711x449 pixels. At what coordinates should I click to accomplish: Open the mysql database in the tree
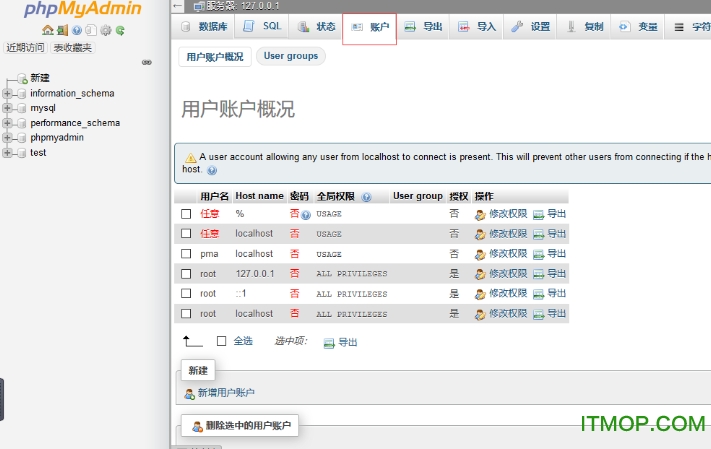tap(43, 108)
